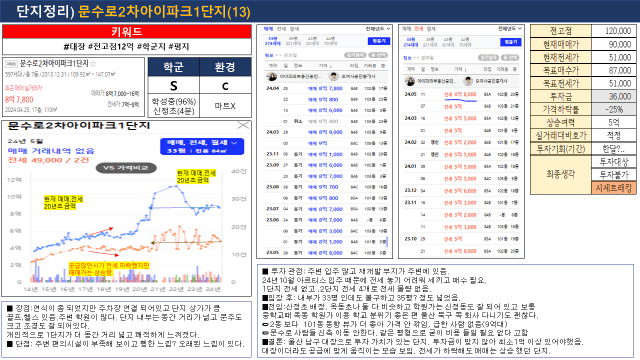Select the 매매 tab in left listing panel

click(268, 29)
